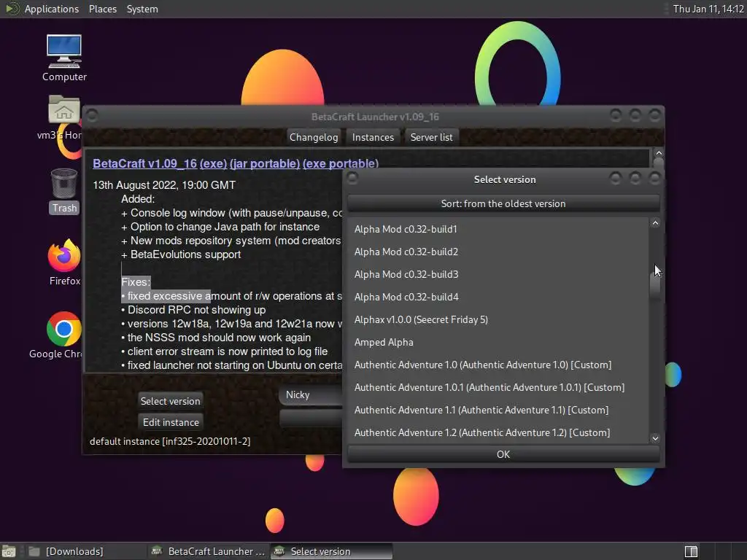Viewport: 747px width, 560px height.
Task: Click the Select version dialog title bar
Action: tap(505, 179)
